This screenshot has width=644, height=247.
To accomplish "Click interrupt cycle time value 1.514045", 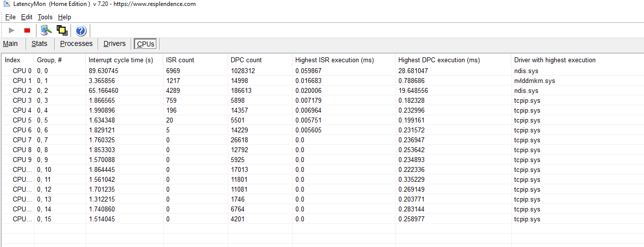I will coord(102,219).
